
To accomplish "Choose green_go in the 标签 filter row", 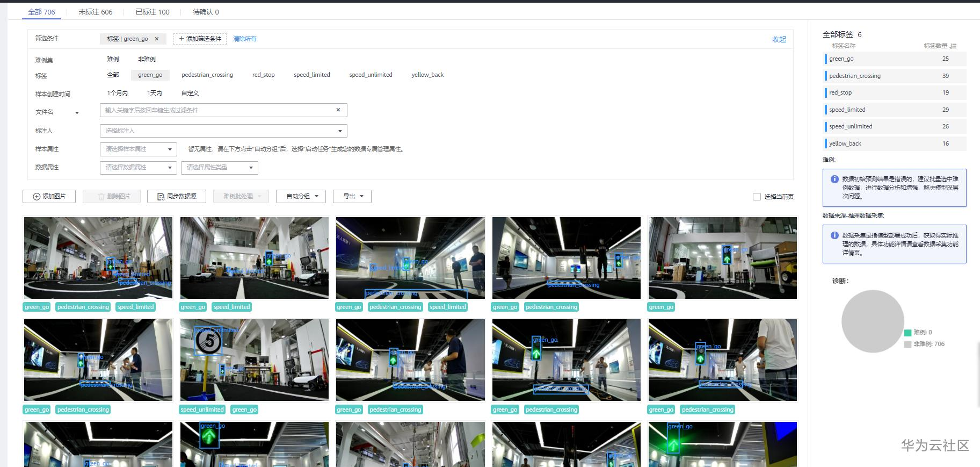I will click(150, 75).
